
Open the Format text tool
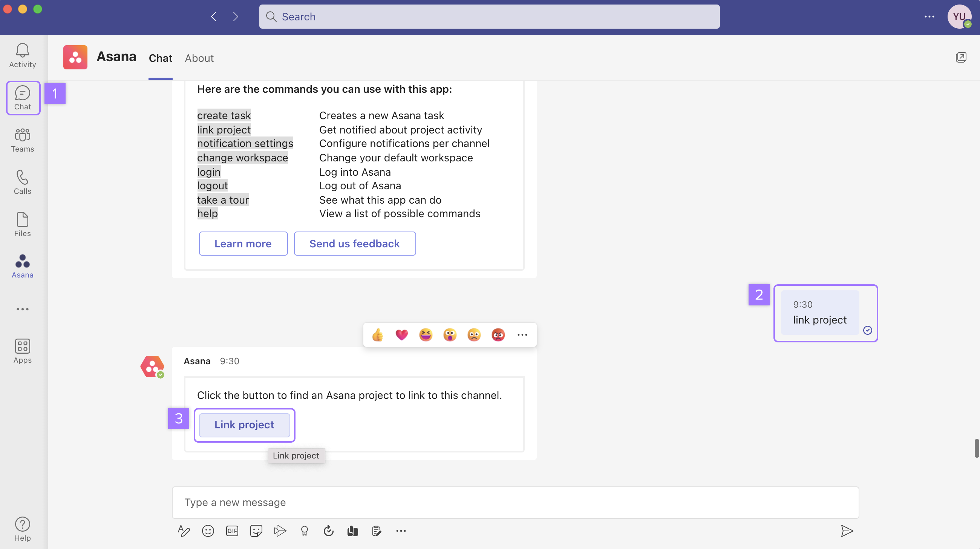click(184, 531)
